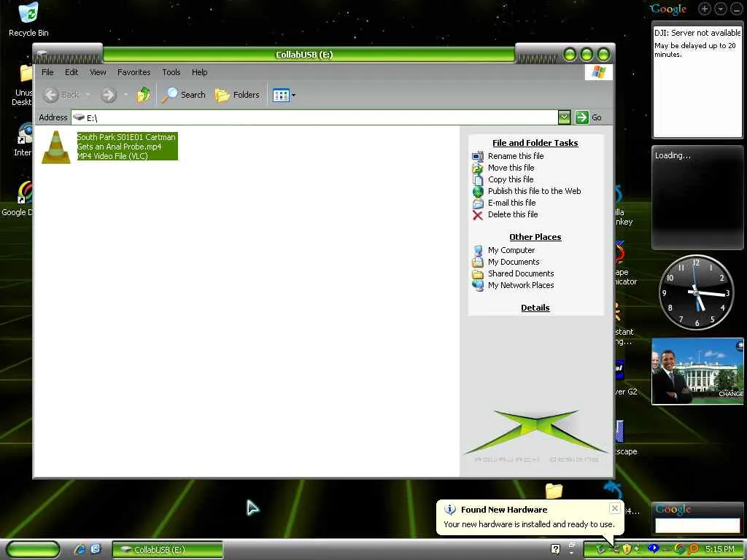Collapse the File and Folder Tasks section
Viewport: 747px width, 560px height.
(x=535, y=143)
